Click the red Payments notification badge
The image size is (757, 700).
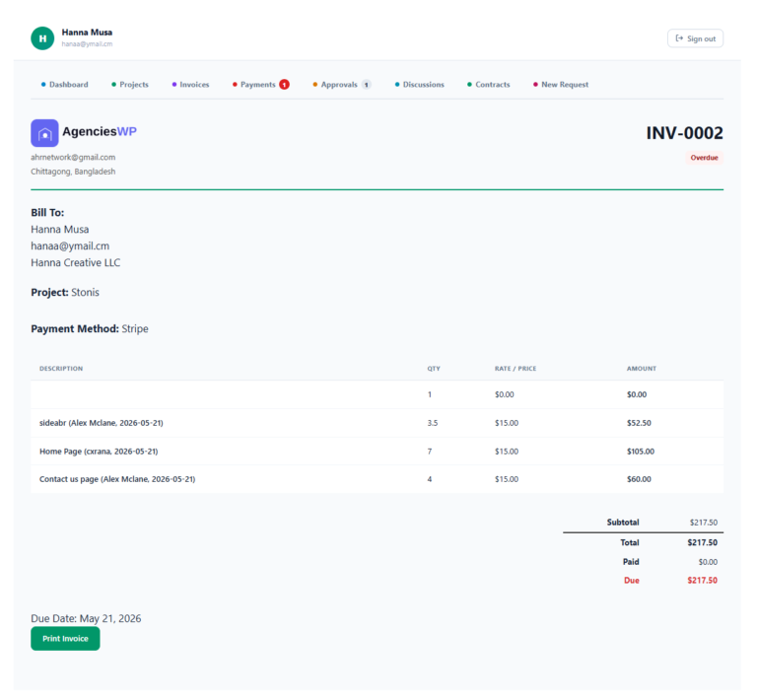click(284, 85)
